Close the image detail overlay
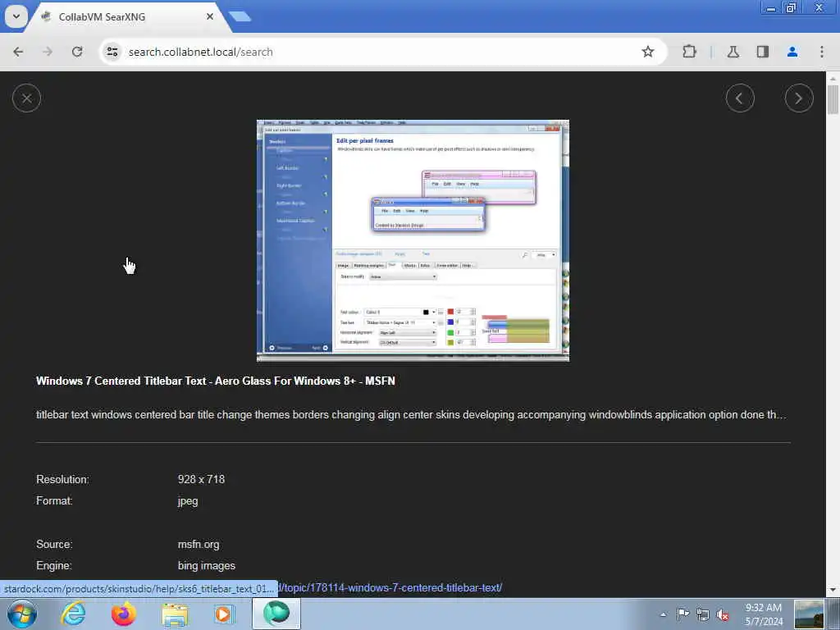This screenshot has width=840, height=630. pos(27,98)
